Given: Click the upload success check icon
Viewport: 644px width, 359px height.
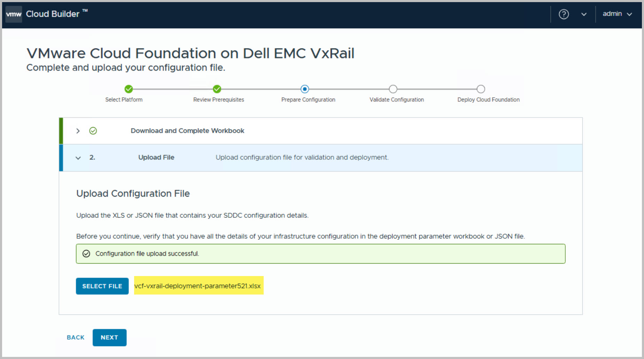Looking at the screenshot, I should 86,254.
